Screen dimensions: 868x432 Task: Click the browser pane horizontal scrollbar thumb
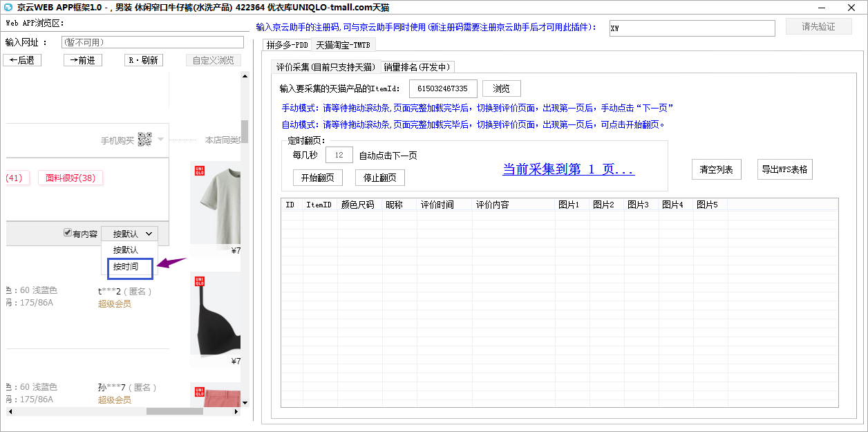(175, 411)
